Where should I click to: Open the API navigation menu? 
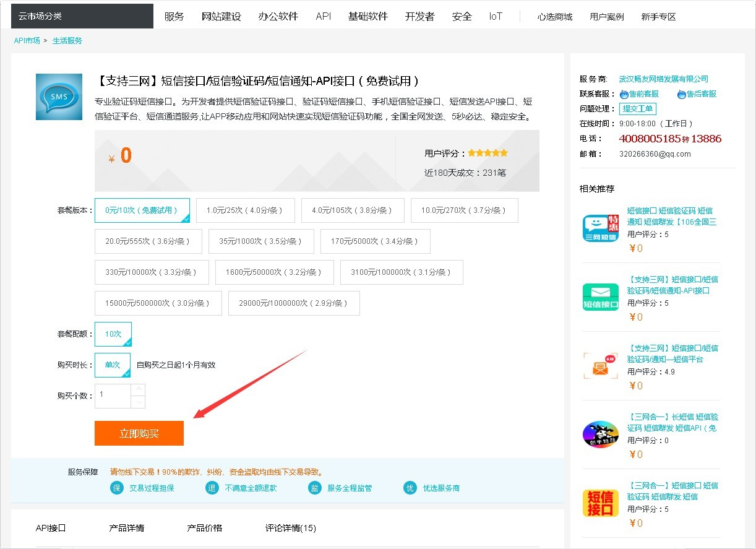[x=324, y=17]
